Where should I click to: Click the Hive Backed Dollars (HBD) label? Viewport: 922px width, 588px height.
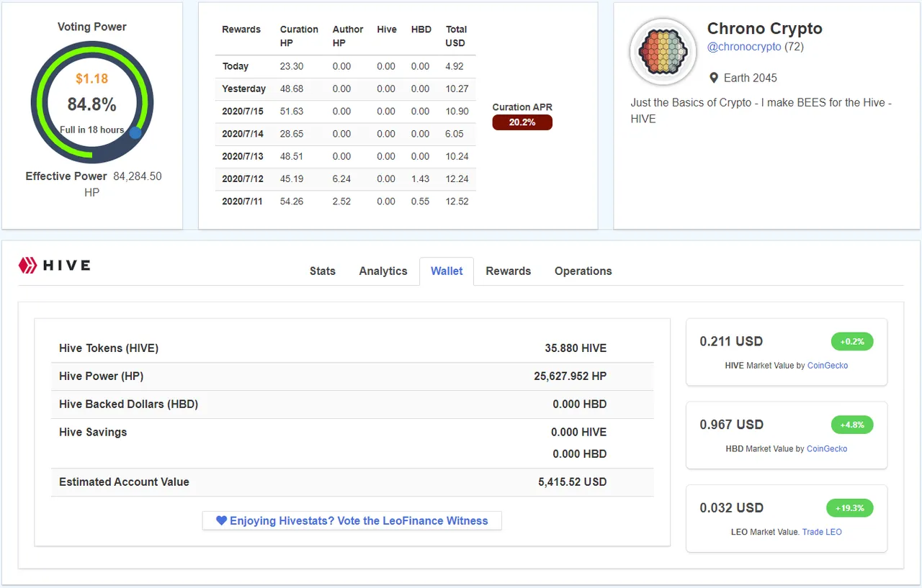click(x=129, y=404)
